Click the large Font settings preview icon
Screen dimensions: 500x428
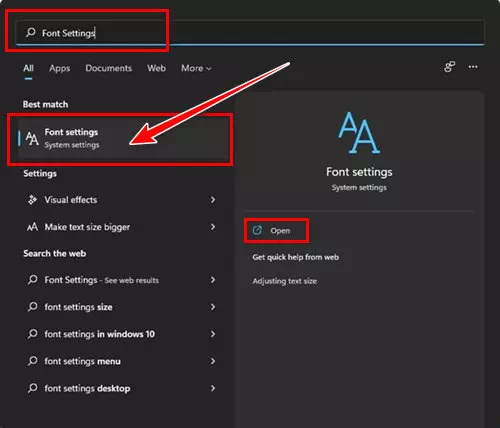tap(359, 133)
